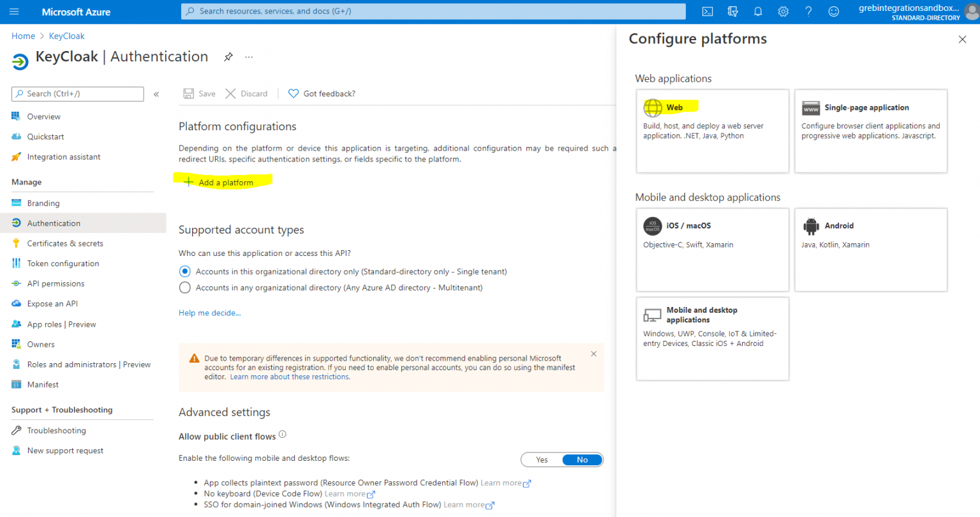Pin the Authentication page
The image size is (980, 517).
tap(228, 57)
